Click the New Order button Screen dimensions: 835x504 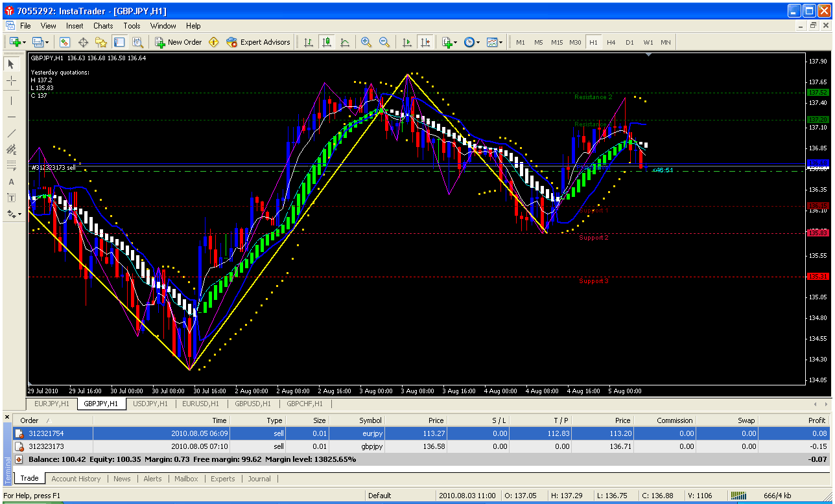pyautogui.click(x=178, y=42)
